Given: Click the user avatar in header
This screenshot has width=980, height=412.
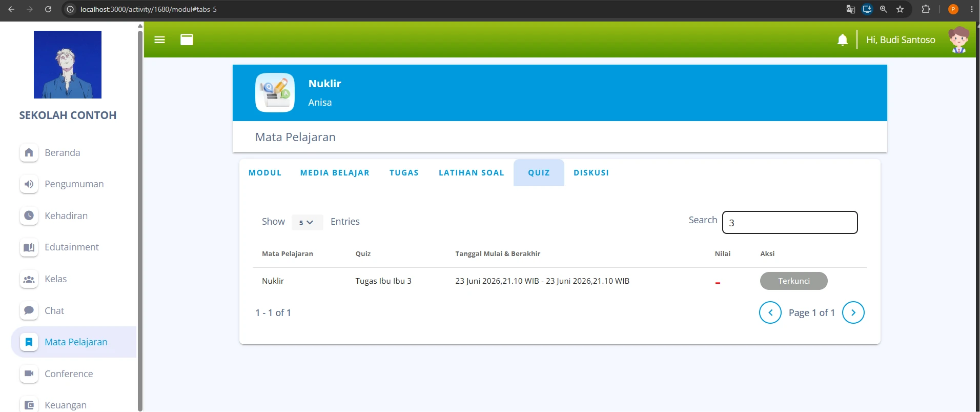Looking at the screenshot, I should point(958,40).
